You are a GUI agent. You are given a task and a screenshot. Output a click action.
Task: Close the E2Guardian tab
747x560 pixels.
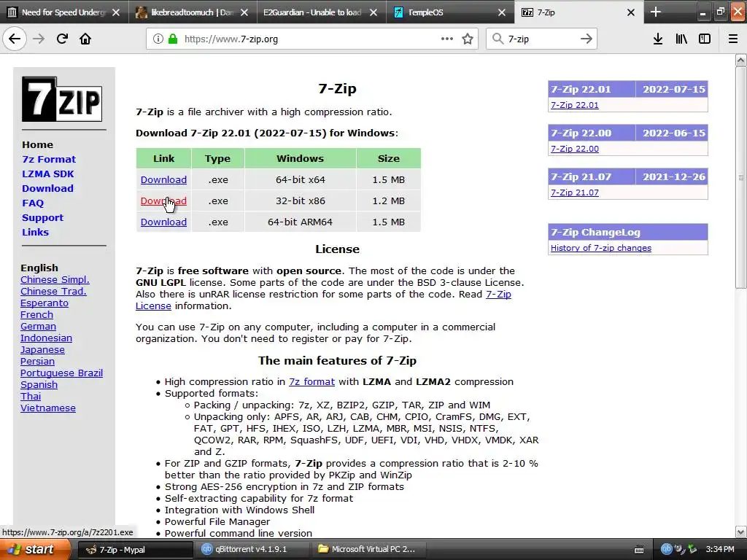[373, 12]
